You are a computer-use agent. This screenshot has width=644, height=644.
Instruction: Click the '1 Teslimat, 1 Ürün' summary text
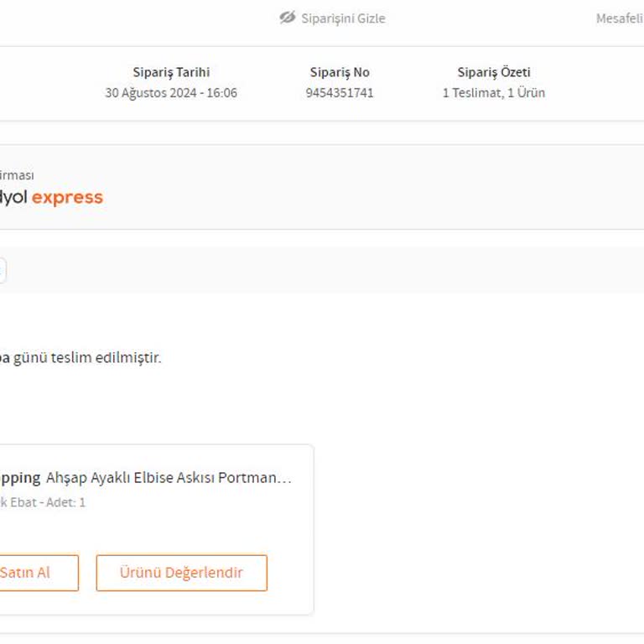[494, 93]
